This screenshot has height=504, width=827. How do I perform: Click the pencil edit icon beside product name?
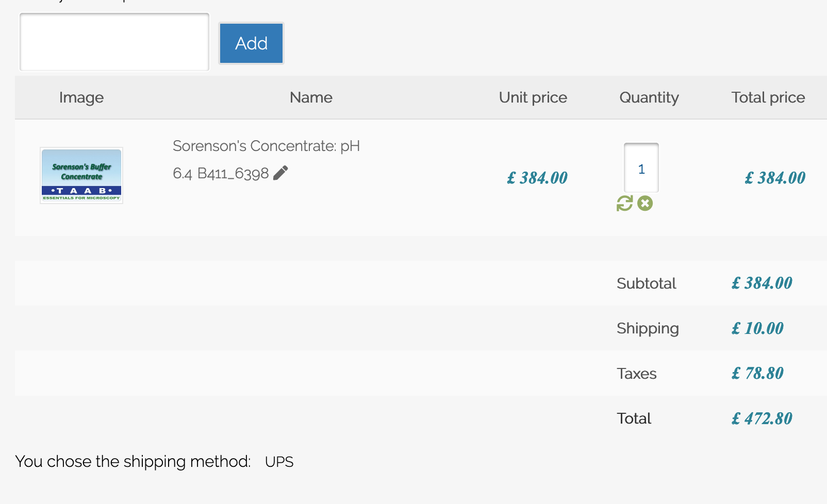pyautogui.click(x=280, y=173)
